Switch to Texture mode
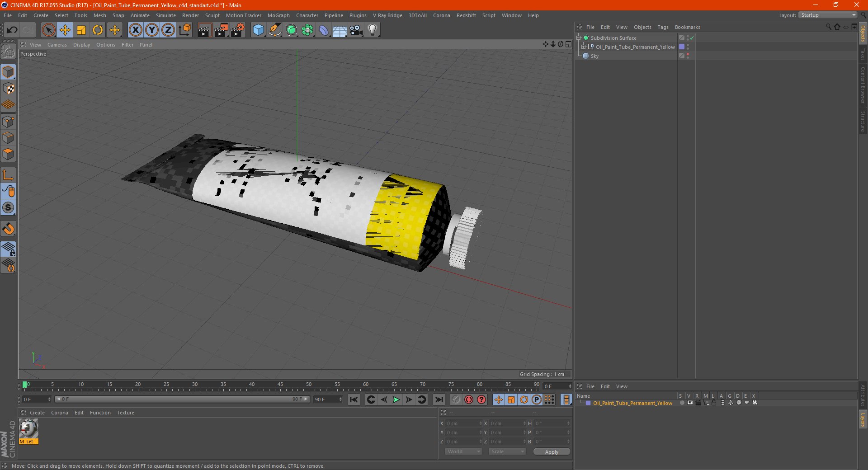868x470 pixels. 8,89
